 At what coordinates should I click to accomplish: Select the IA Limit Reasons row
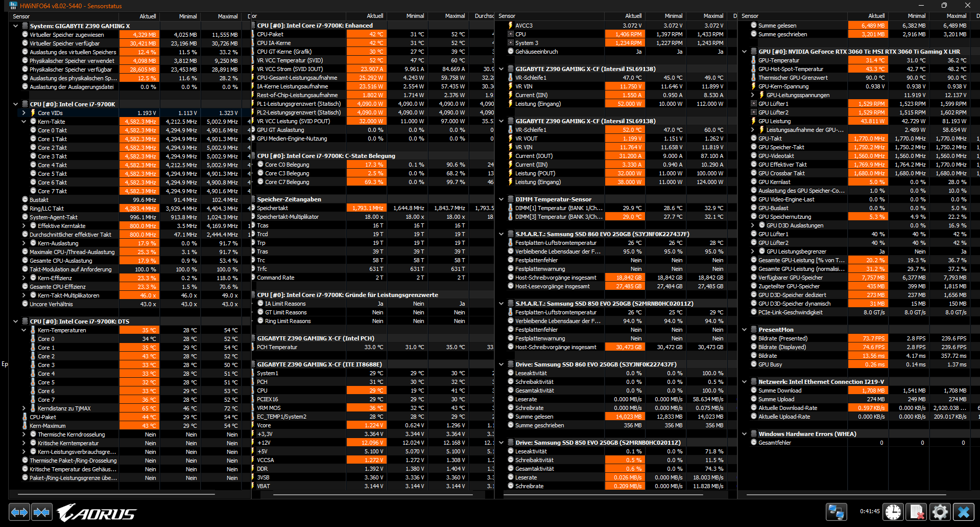[x=373, y=304]
